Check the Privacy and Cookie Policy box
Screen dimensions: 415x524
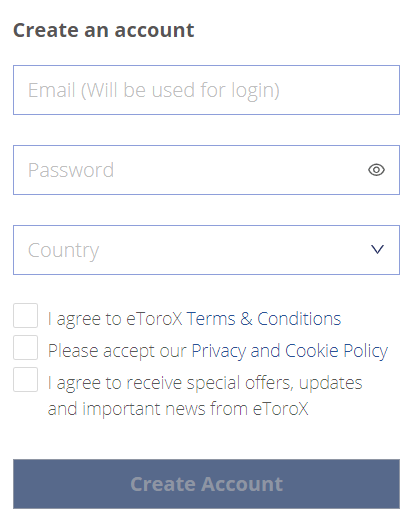[x=25, y=348]
